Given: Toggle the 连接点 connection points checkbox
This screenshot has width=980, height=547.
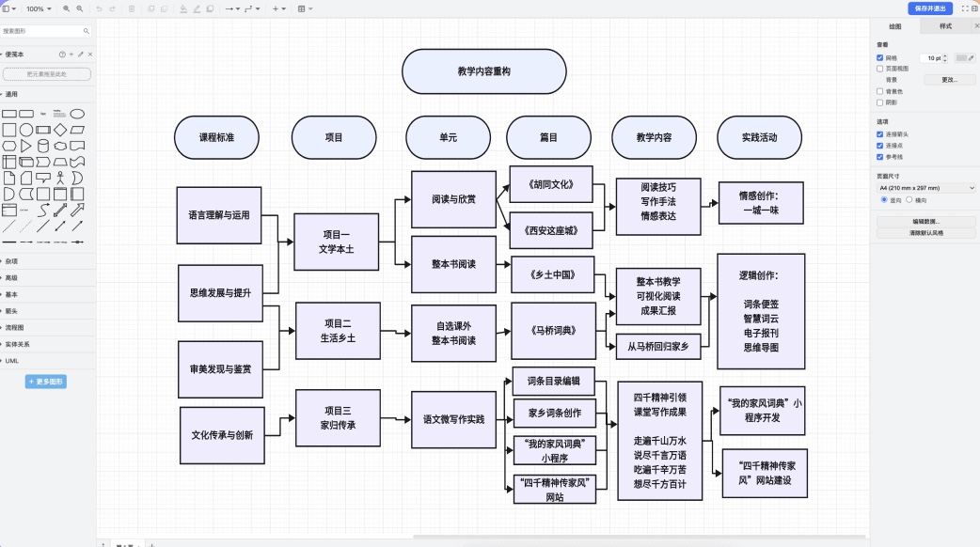Looking at the screenshot, I should click(x=880, y=146).
